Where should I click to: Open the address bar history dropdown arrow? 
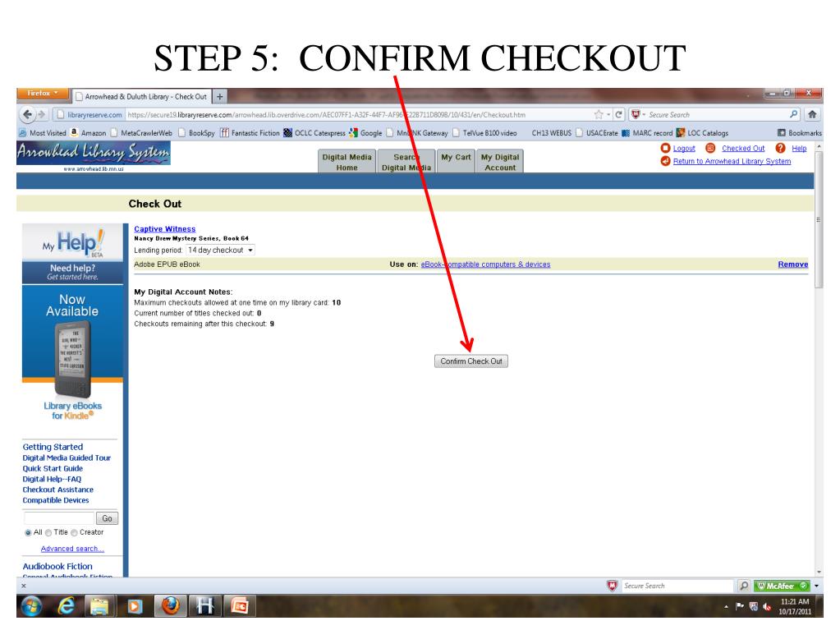point(608,115)
